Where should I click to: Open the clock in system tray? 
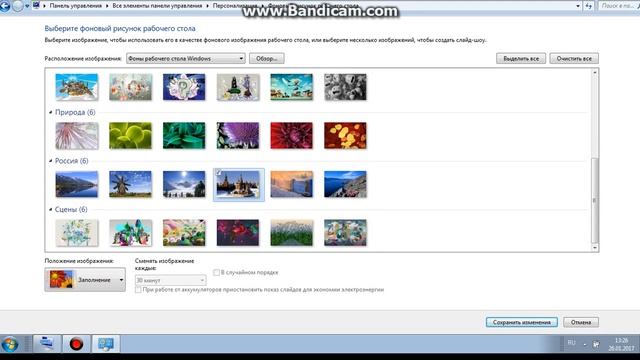(621, 344)
